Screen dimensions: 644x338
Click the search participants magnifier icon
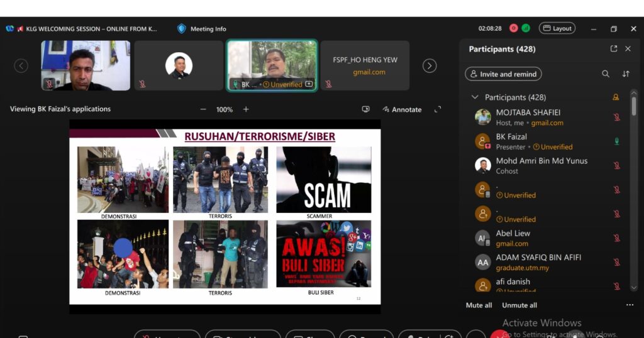(x=606, y=74)
